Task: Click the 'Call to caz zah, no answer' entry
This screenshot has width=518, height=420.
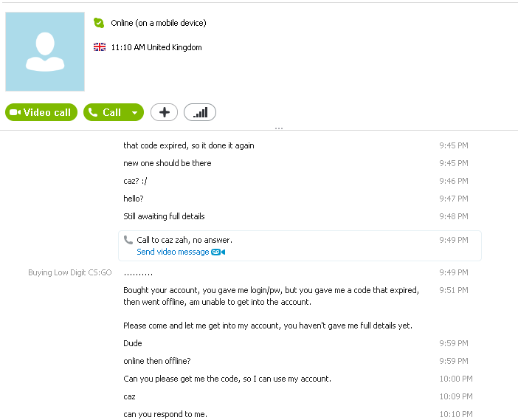Action: point(184,240)
